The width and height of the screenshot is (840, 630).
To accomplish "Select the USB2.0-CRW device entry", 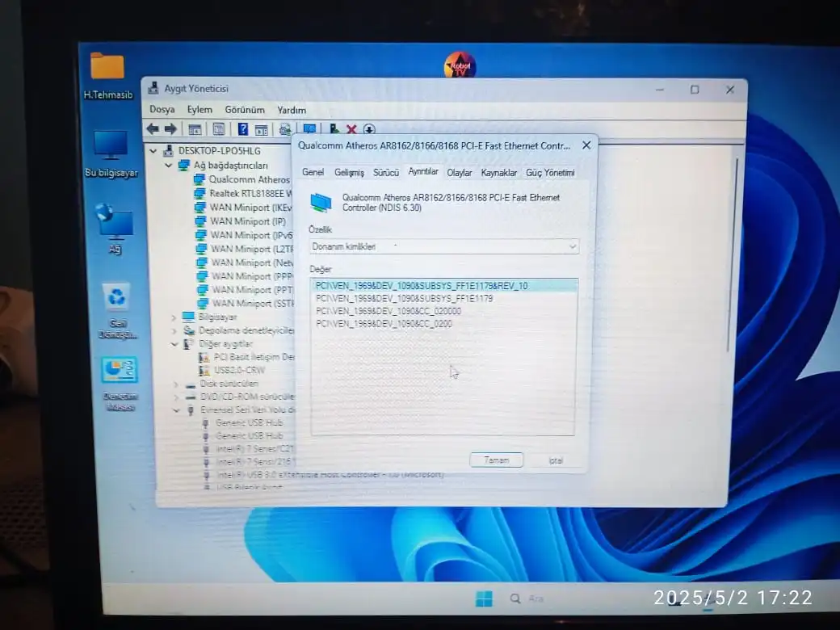I will pos(232,370).
